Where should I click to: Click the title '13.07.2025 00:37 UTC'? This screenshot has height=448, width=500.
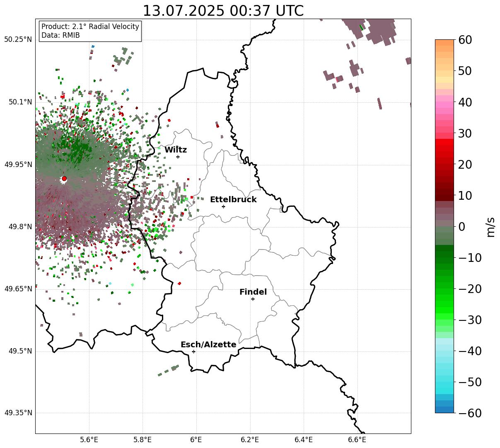223,11
